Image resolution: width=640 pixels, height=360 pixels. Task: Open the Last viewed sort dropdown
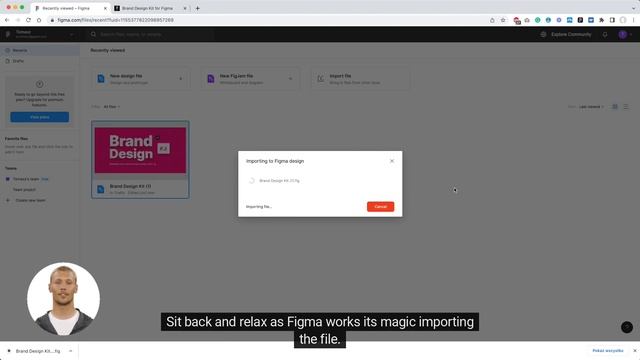(x=591, y=107)
